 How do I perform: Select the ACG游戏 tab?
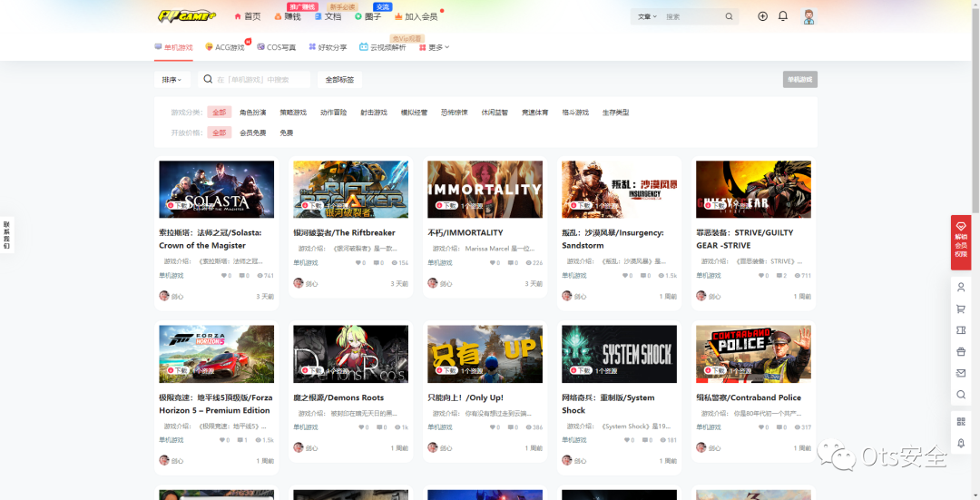(x=225, y=47)
